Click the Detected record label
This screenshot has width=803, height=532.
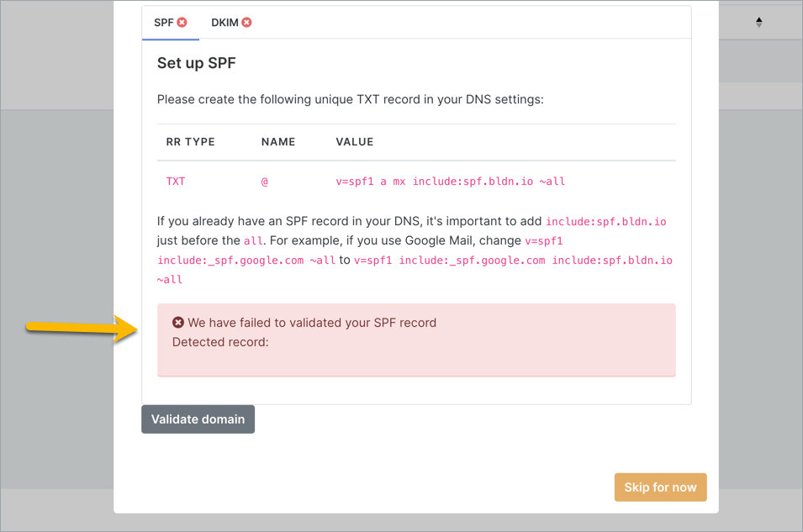[220, 342]
